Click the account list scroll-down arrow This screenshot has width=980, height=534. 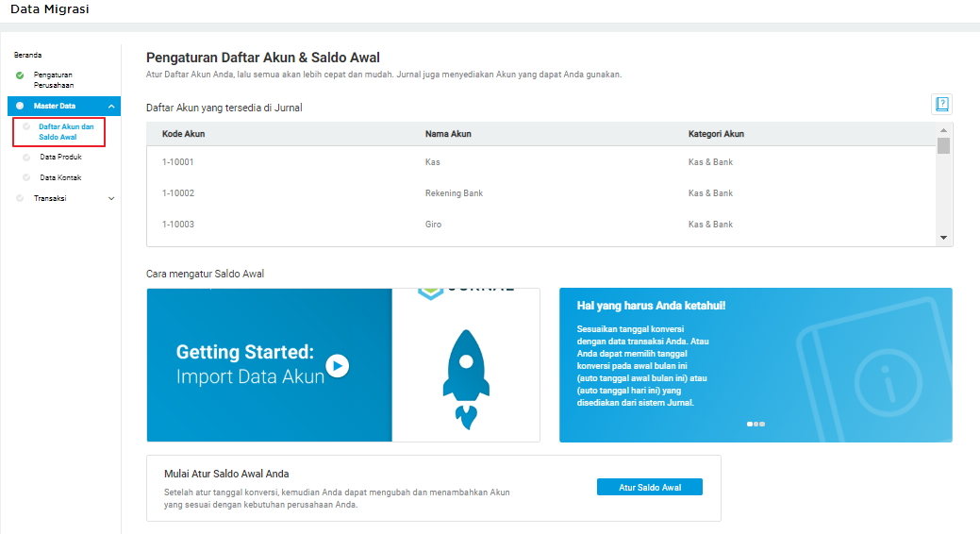[x=944, y=238]
